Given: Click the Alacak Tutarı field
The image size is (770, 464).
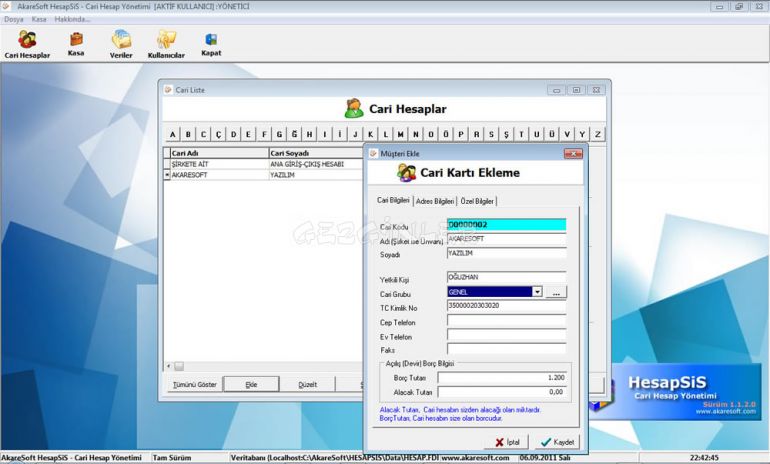Looking at the screenshot, I should click(502, 392).
